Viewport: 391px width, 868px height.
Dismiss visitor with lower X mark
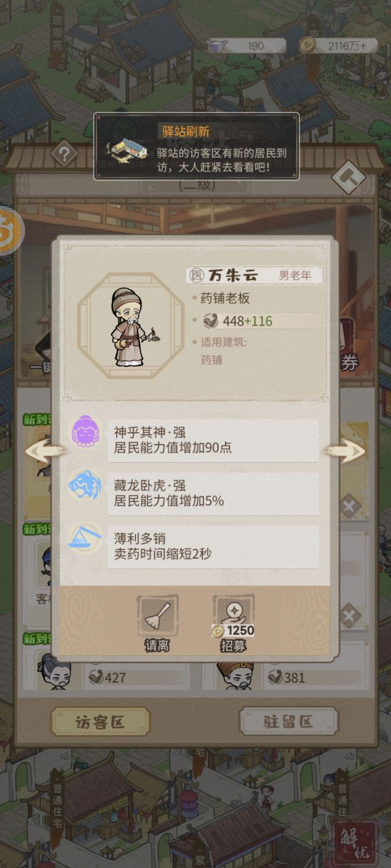coord(350,616)
